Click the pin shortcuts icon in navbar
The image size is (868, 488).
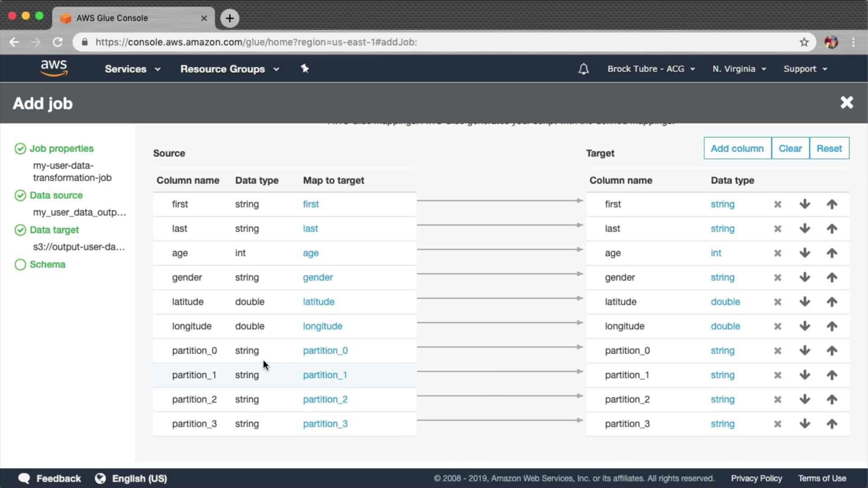[x=305, y=69]
